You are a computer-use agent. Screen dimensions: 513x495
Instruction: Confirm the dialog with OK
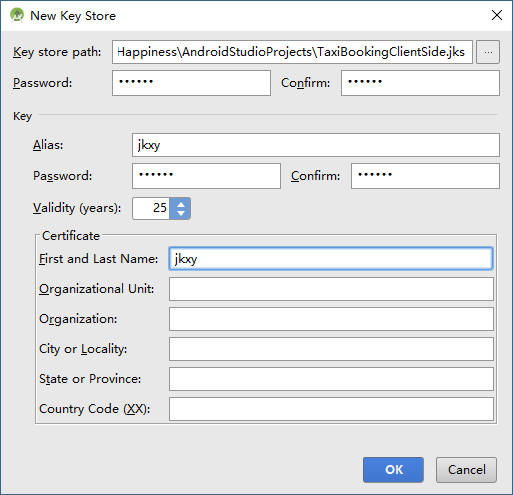point(393,470)
